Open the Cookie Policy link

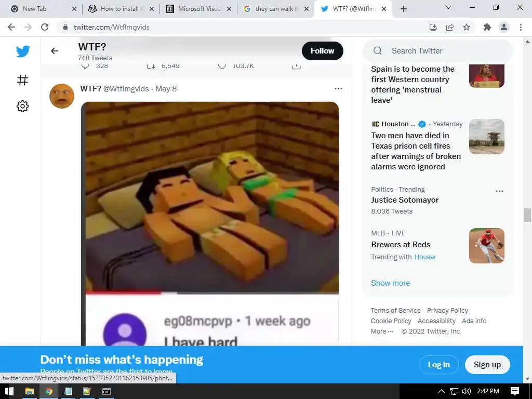click(391, 321)
